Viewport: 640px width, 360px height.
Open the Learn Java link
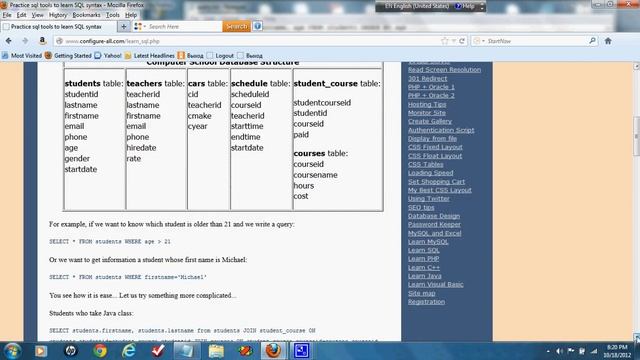(x=424, y=276)
